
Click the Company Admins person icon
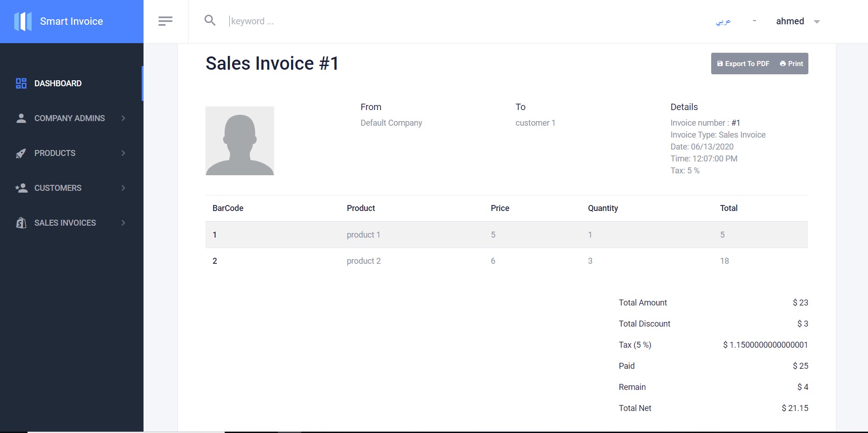[x=21, y=118]
